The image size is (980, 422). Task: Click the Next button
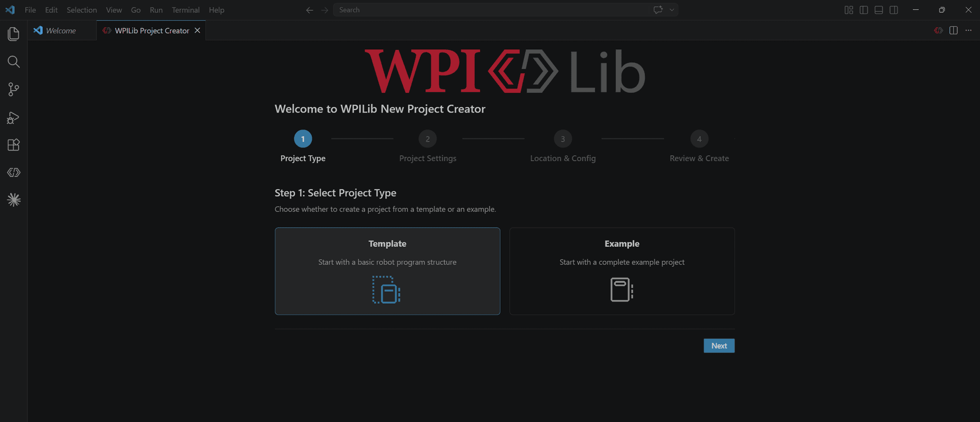pos(719,345)
